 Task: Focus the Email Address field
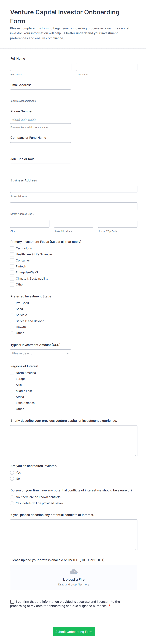pyautogui.click(x=41, y=93)
